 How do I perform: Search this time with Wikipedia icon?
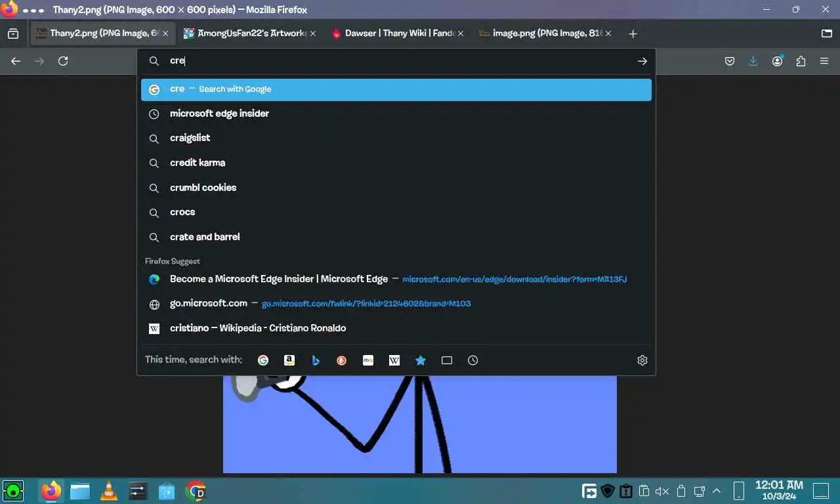pyautogui.click(x=394, y=360)
